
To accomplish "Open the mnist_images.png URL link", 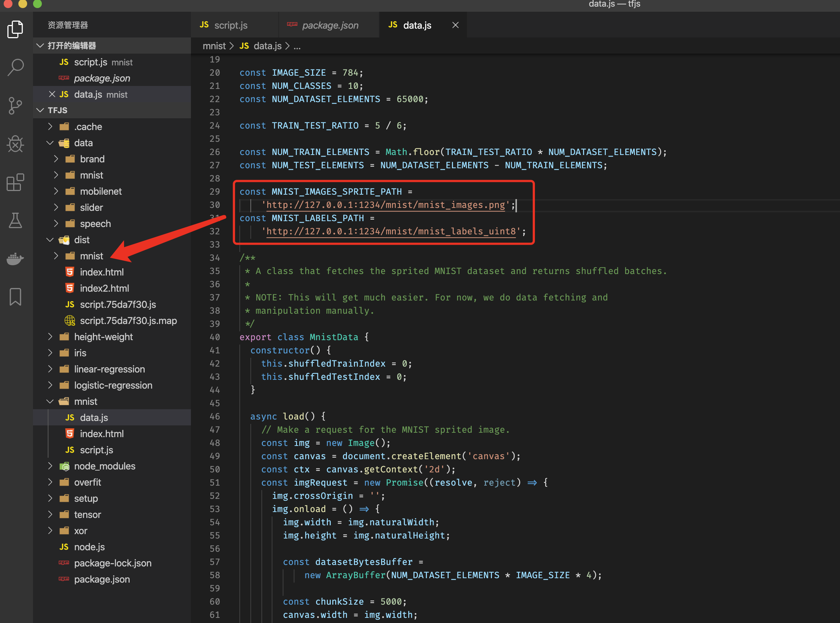I will point(385,205).
